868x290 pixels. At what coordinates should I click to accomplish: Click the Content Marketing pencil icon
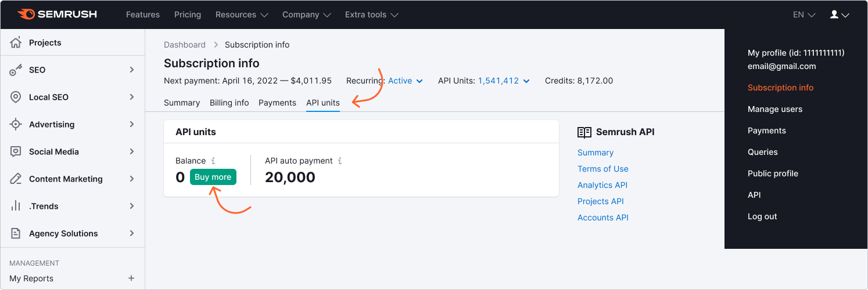pos(16,179)
